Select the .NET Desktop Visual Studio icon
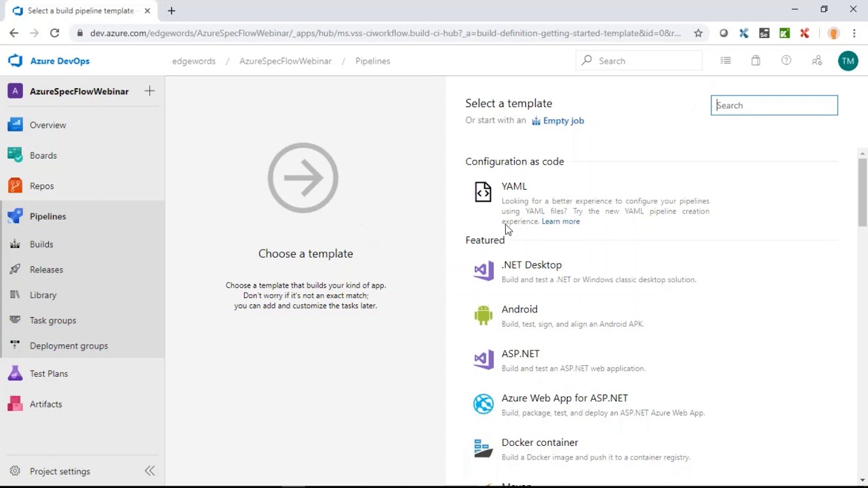This screenshot has width=868, height=488. click(x=484, y=271)
